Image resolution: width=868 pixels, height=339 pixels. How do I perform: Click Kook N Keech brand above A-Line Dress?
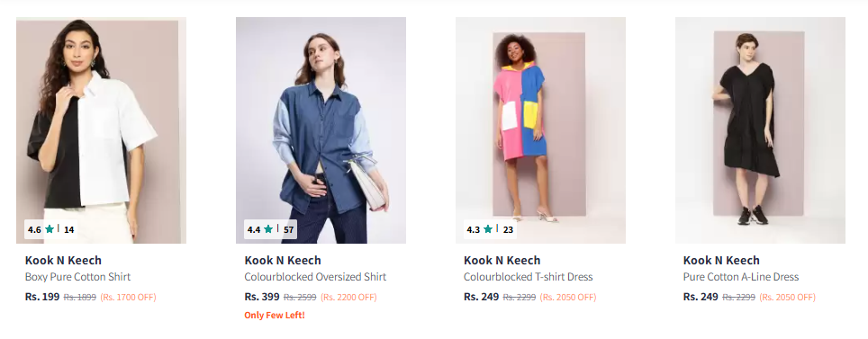(x=721, y=261)
